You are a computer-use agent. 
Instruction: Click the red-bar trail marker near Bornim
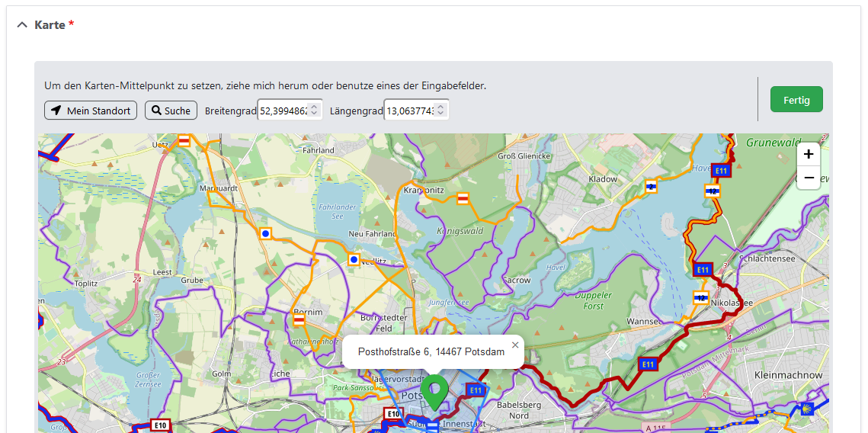pos(299,320)
